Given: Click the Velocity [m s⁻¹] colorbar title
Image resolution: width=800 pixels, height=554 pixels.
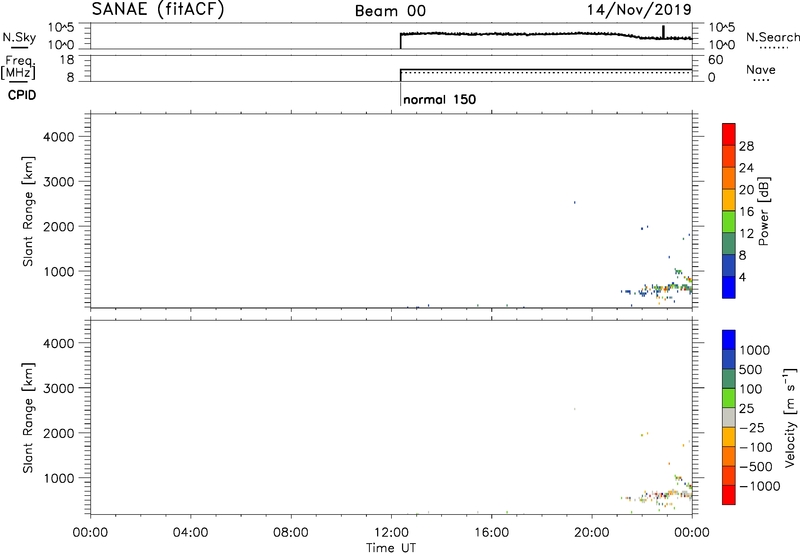Looking at the screenshot, I should coord(790,417).
